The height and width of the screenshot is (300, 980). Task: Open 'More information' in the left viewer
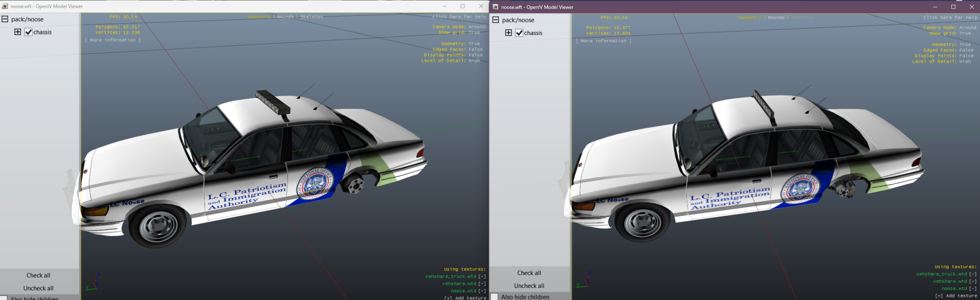tap(113, 40)
